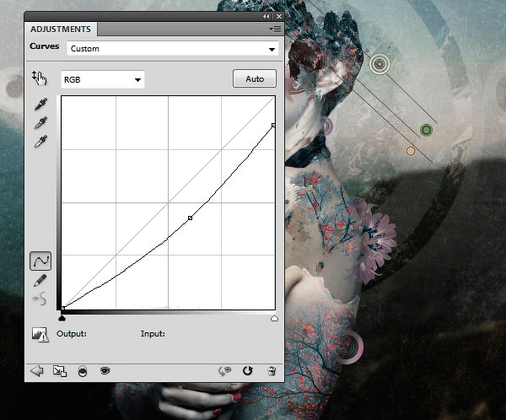Toggle clip adjustment to layer icon
This screenshot has width=506, height=420.
83,371
